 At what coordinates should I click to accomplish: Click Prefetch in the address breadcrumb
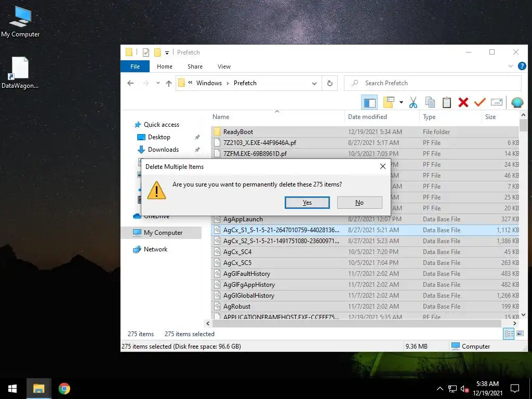pos(245,83)
